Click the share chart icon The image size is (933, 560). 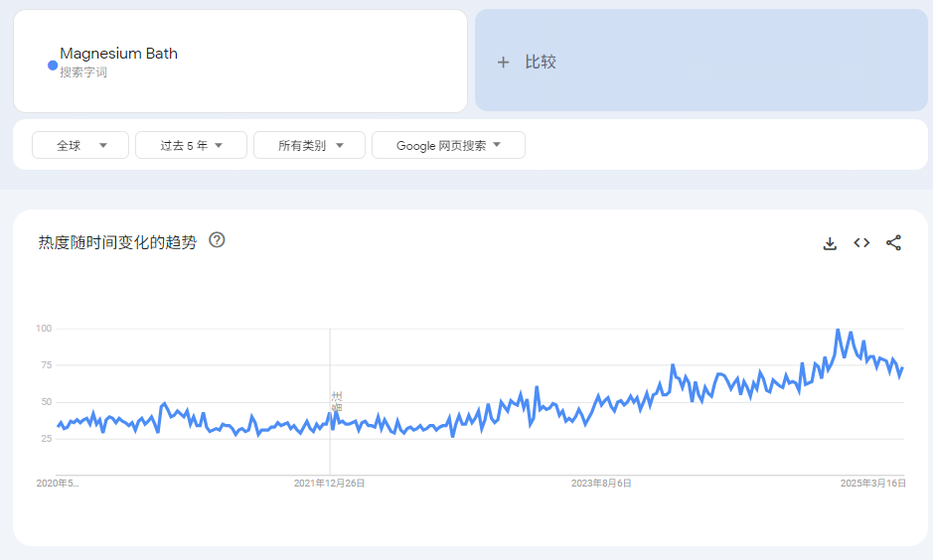click(x=893, y=242)
